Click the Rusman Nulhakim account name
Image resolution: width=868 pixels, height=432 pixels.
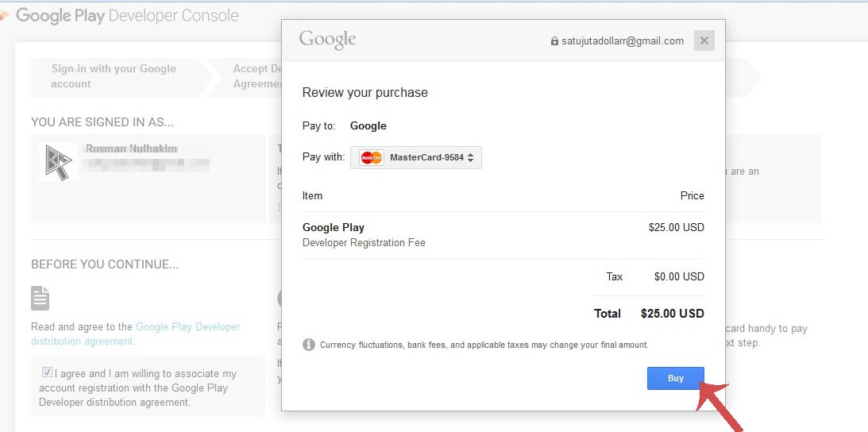point(132,149)
